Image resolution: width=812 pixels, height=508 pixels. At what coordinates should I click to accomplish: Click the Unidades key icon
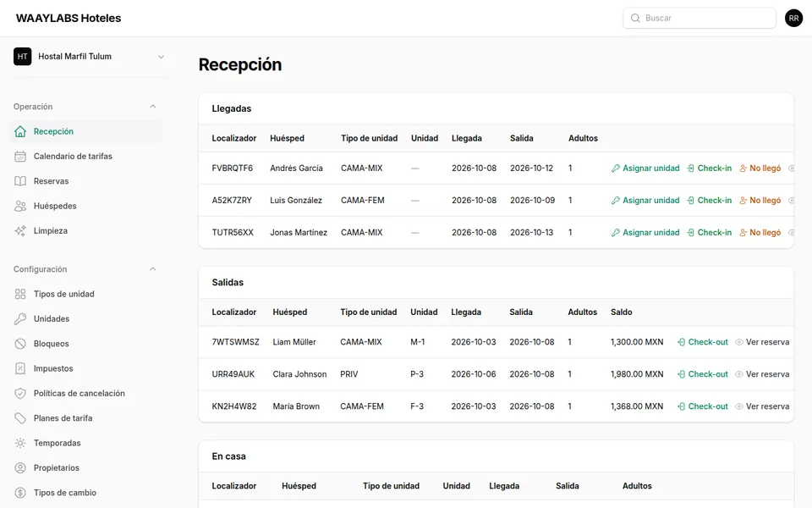click(20, 319)
